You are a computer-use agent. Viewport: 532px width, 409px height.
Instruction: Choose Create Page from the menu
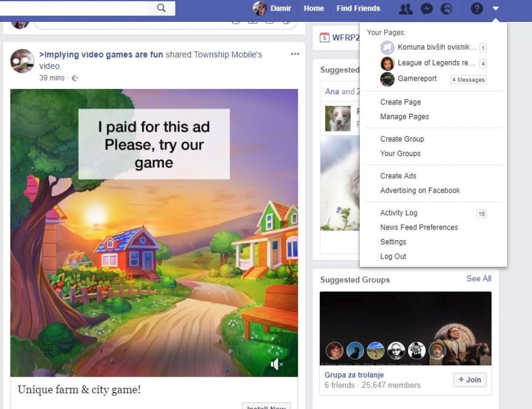click(x=401, y=102)
